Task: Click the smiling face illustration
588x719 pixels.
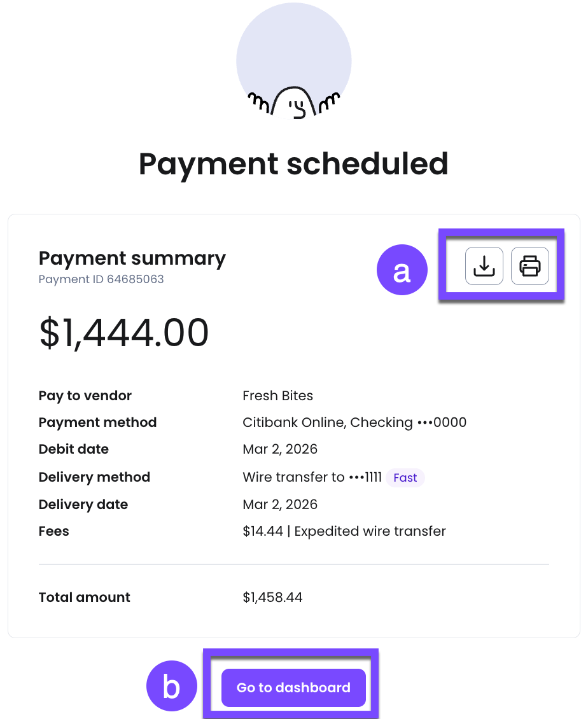Action: point(293,61)
